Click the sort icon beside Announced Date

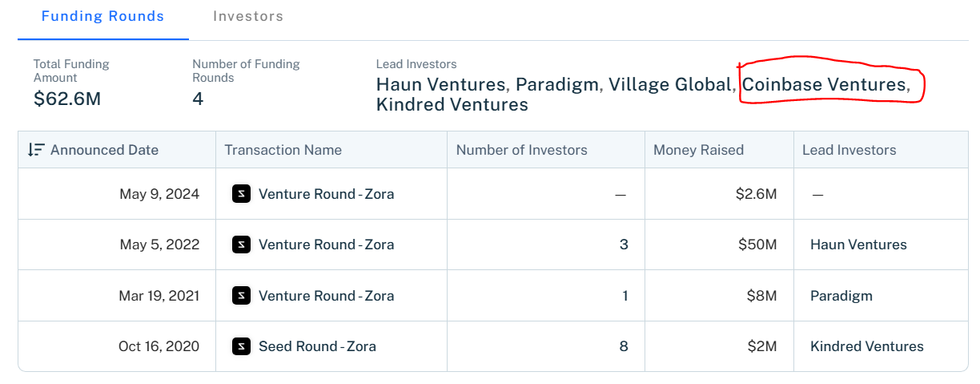[35, 150]
